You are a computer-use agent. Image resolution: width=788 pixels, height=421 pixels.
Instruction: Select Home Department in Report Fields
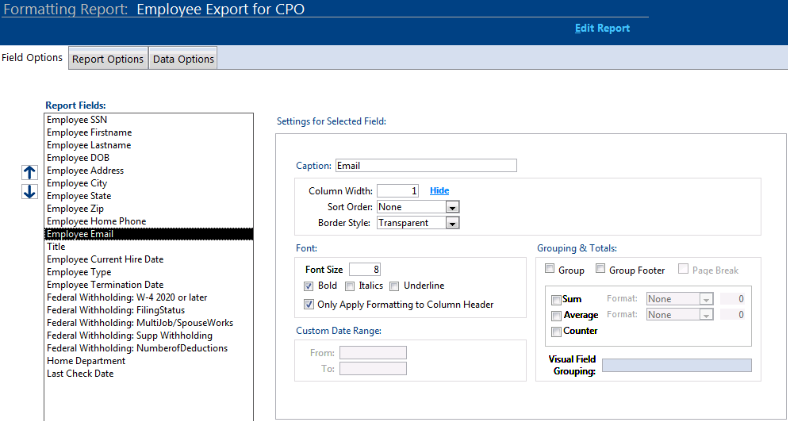[149, 361]
